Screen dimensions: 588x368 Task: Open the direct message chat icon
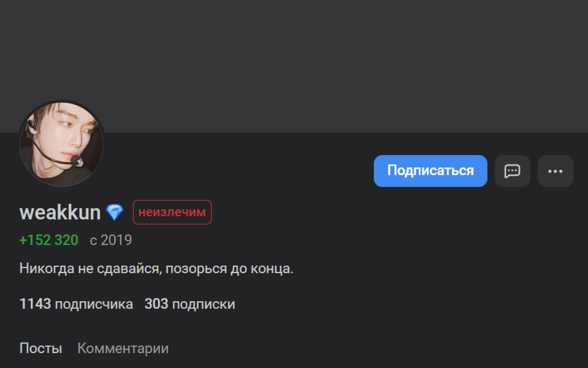[x=512, y=171]
